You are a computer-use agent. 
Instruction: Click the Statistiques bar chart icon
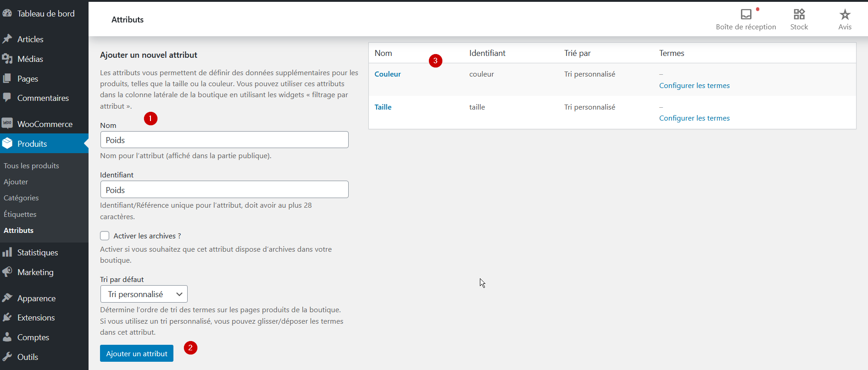(7, 252)
